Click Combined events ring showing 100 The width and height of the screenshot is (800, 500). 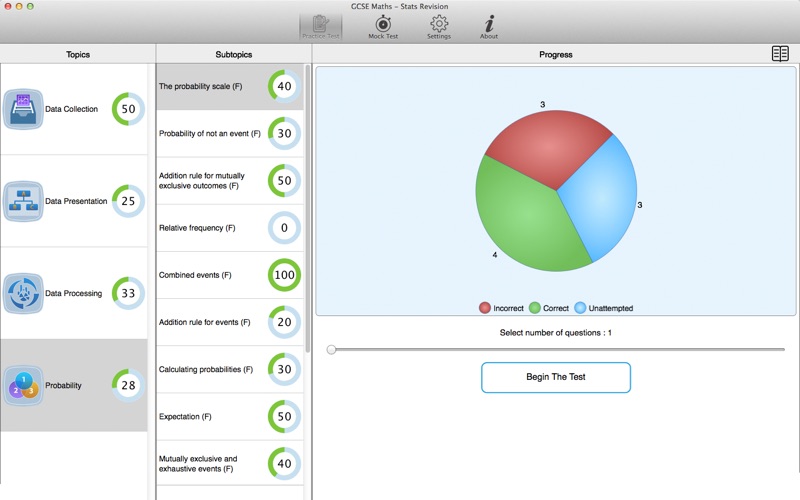tap(284, 275)
